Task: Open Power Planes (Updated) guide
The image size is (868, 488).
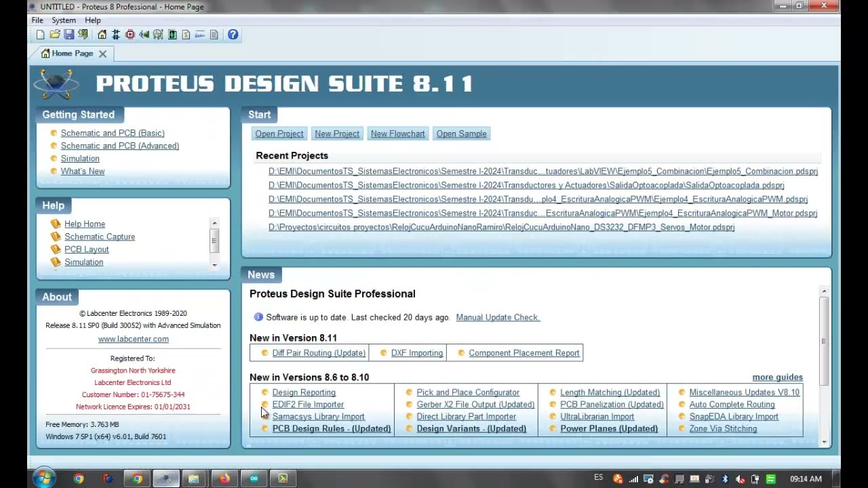Action: [x=609, y=429]
